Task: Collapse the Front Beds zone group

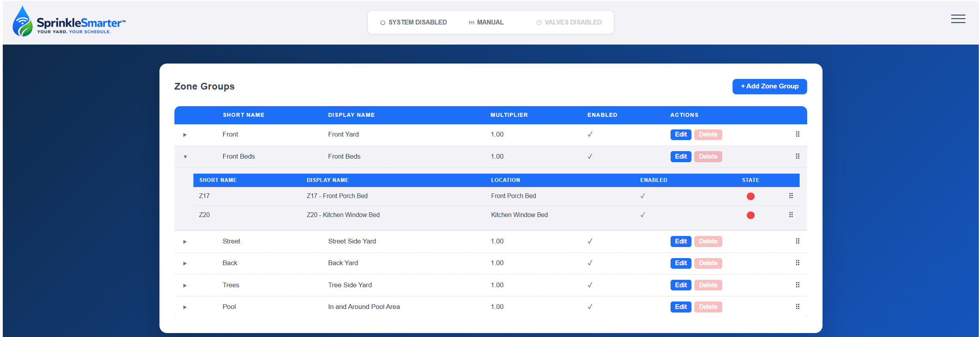Action: pyautogui.click(x=185, y=157)
